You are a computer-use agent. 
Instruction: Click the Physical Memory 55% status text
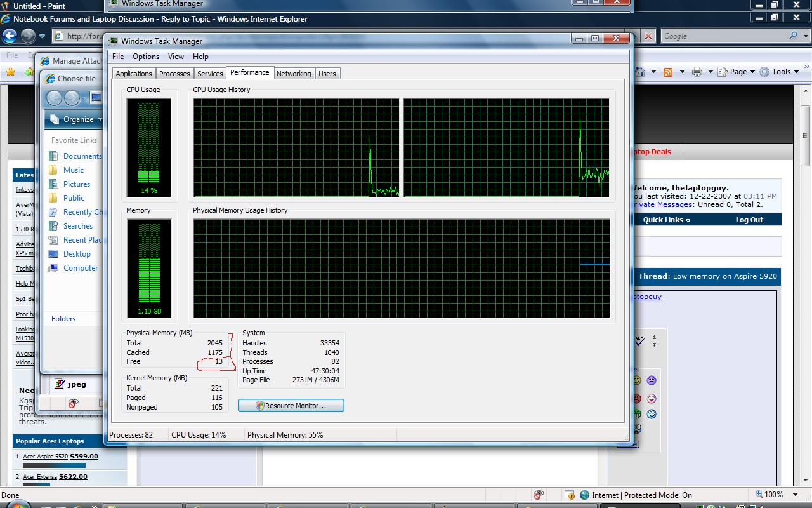click(285, 435)
